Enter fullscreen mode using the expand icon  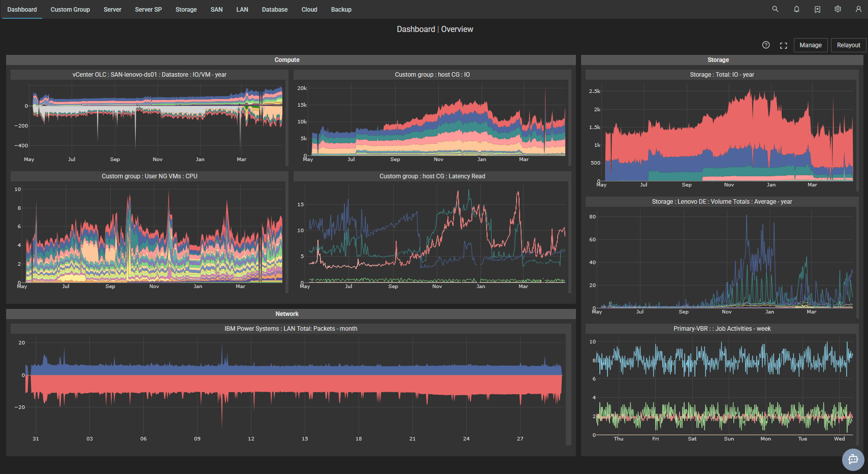pos(783,45)
